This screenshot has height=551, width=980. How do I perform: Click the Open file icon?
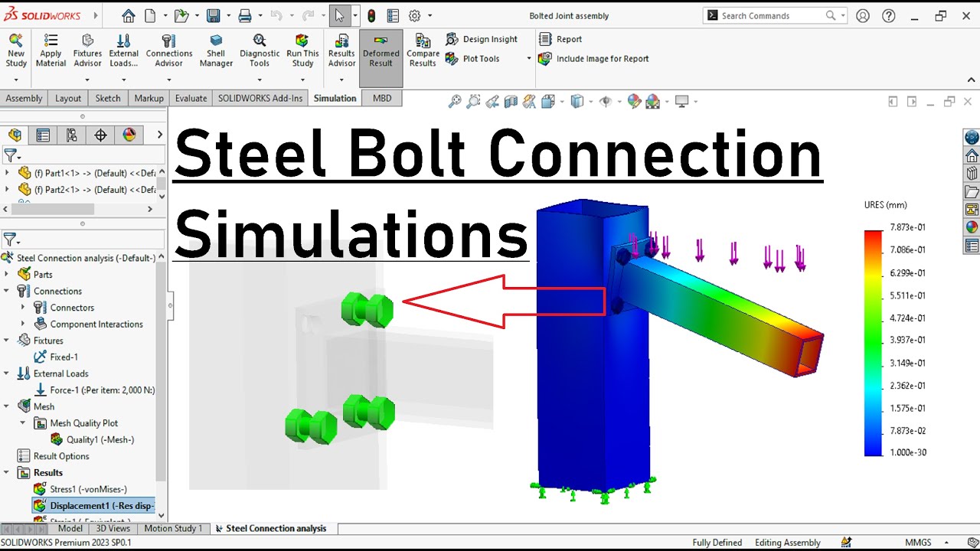click(181, 15)
